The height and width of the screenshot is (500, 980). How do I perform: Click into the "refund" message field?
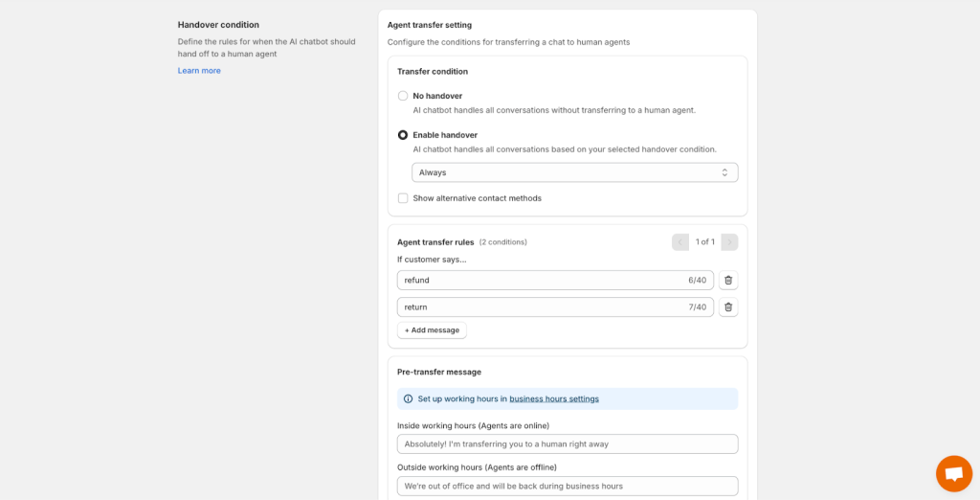click(x=541, y=280)
